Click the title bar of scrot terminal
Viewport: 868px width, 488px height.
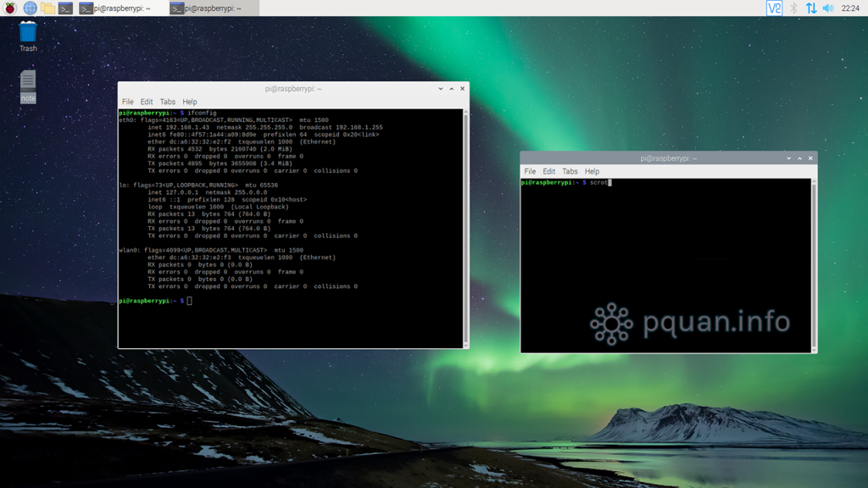[x=668, y=158]
